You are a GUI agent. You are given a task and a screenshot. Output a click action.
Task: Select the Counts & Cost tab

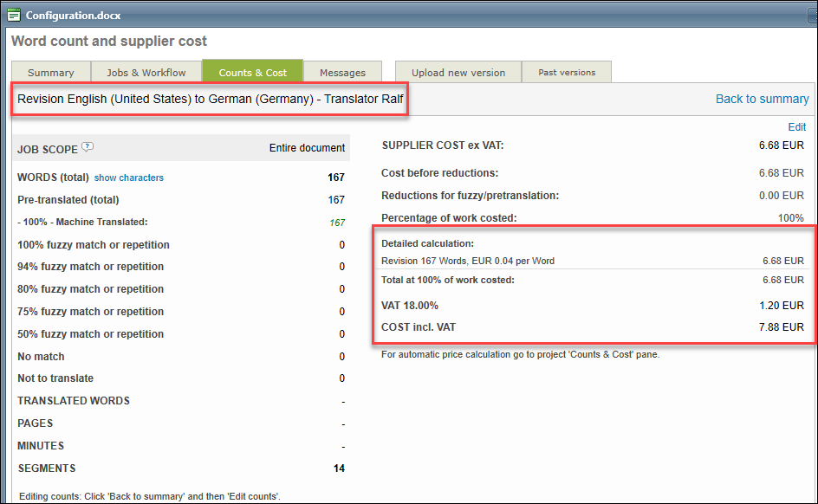(252, 73)
